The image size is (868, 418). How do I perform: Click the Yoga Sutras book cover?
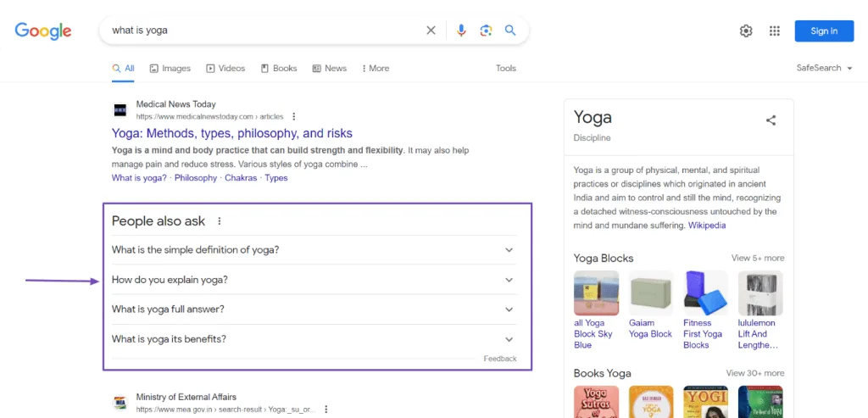tap(596, 402)
